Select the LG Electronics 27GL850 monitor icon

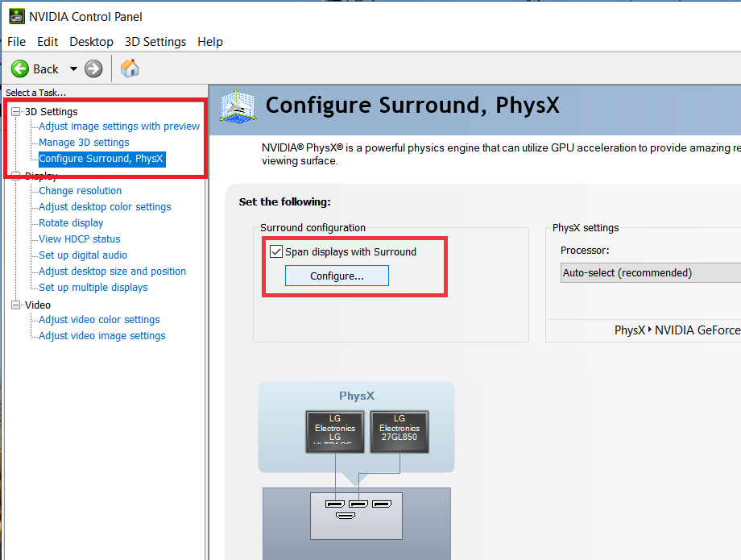point(399,432)
